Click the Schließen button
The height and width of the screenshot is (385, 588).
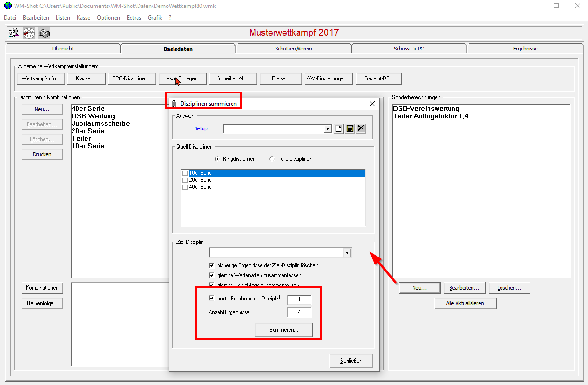(x=351, y=361)
